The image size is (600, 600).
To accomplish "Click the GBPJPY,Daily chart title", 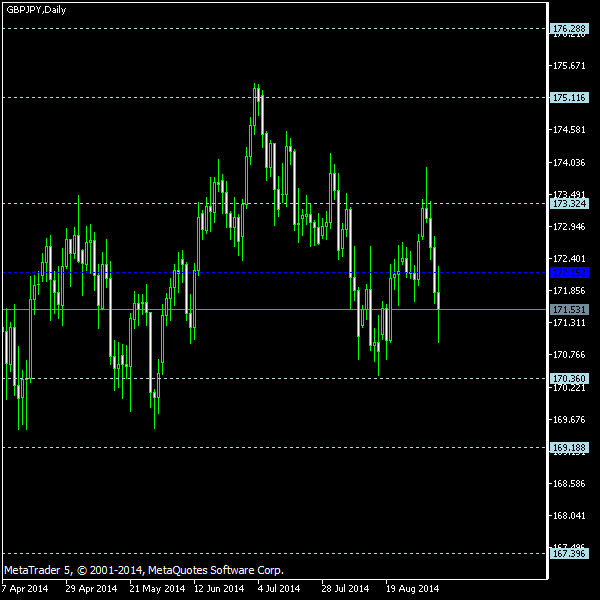I will point(36,10).
